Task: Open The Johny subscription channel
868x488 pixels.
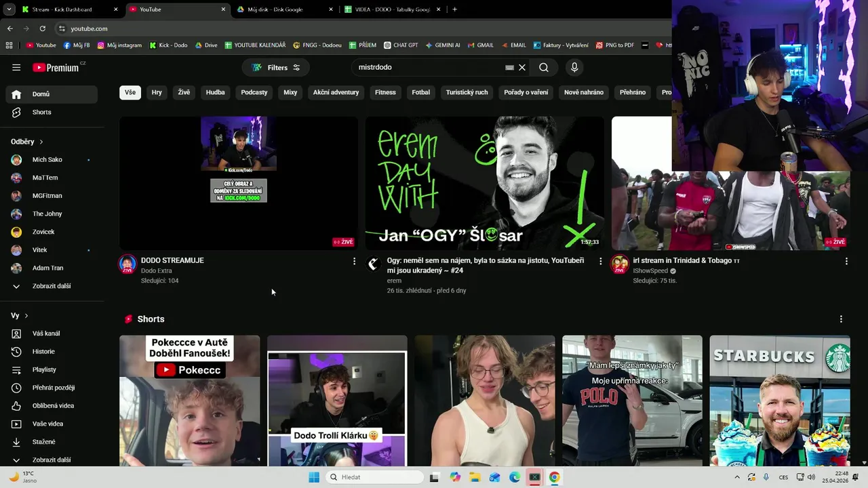Action: [x=52, y=213]
